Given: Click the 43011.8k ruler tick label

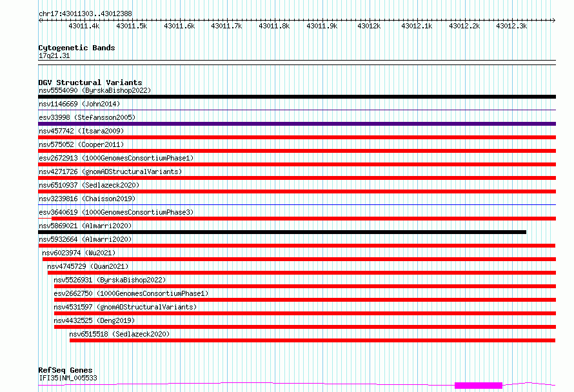Looking at the screenshot, I should 274,26.
